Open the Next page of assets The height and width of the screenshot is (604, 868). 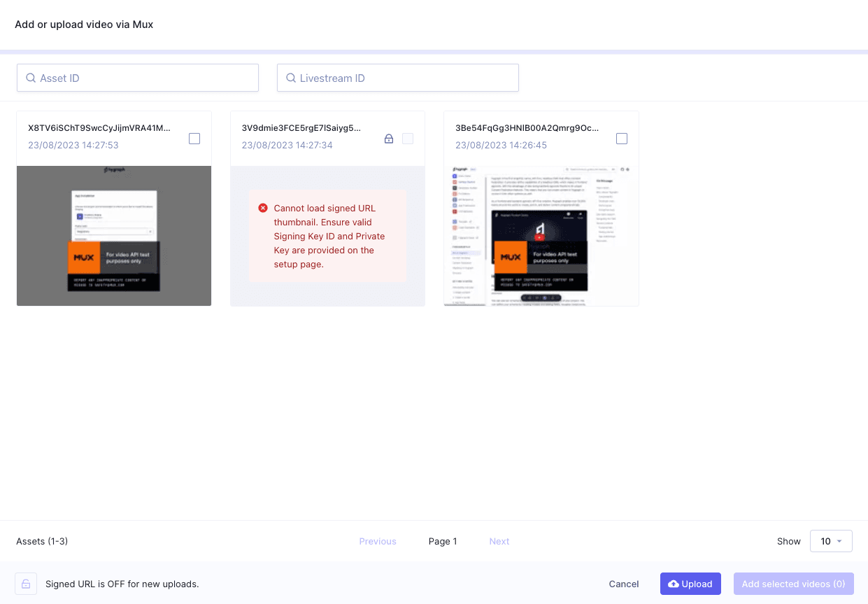499,541
